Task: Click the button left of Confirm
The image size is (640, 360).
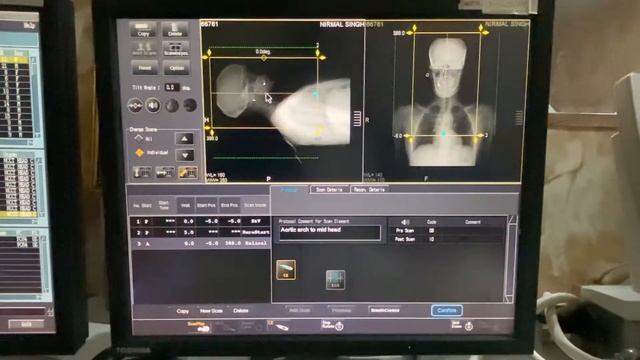Action: 385,310
